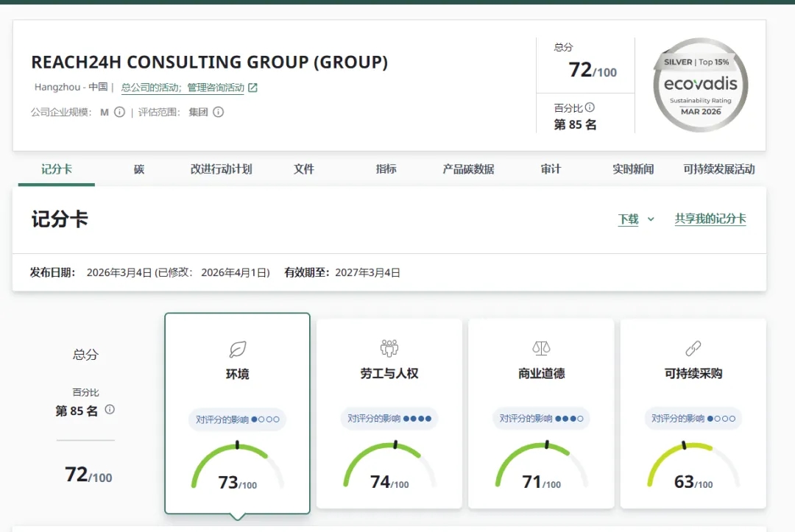
Task: Open 可持续发展活动 tab
Action: click(x=719, y=169)
